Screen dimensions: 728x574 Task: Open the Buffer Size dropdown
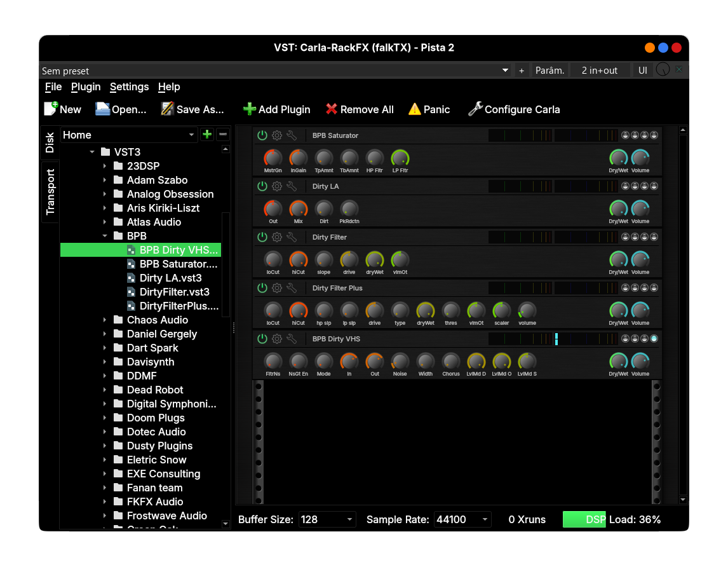click(327, 519)
